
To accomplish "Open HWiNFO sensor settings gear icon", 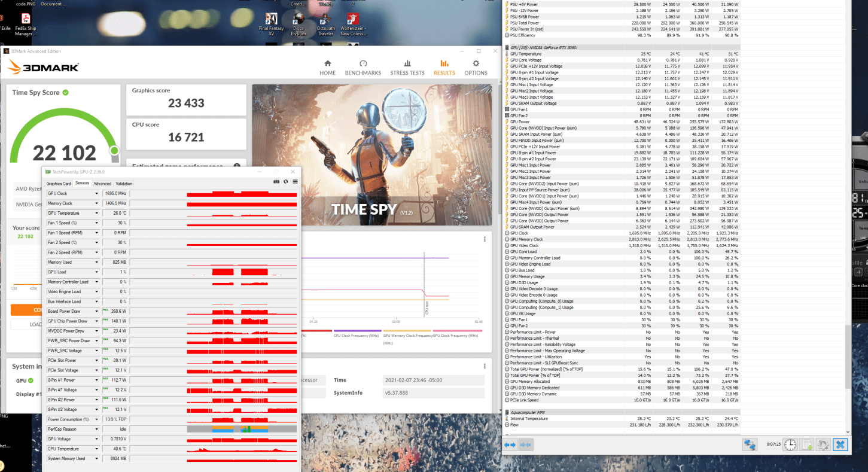I will pos(823,444).
